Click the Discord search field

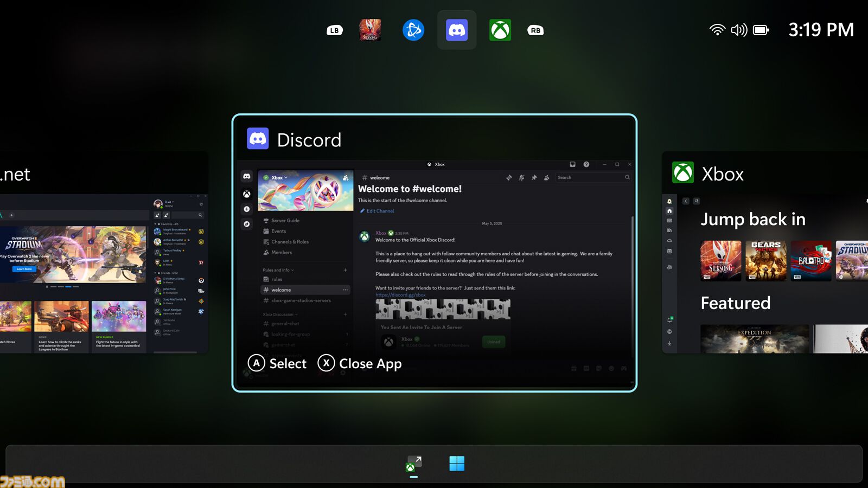[593, 177]
